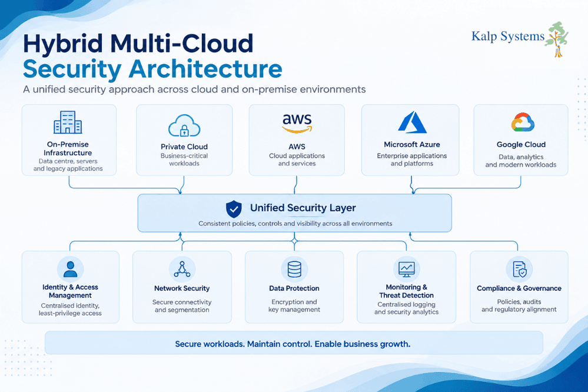Click the "Hybrid Multi-Cloud" heading

[x=138, y=44]
